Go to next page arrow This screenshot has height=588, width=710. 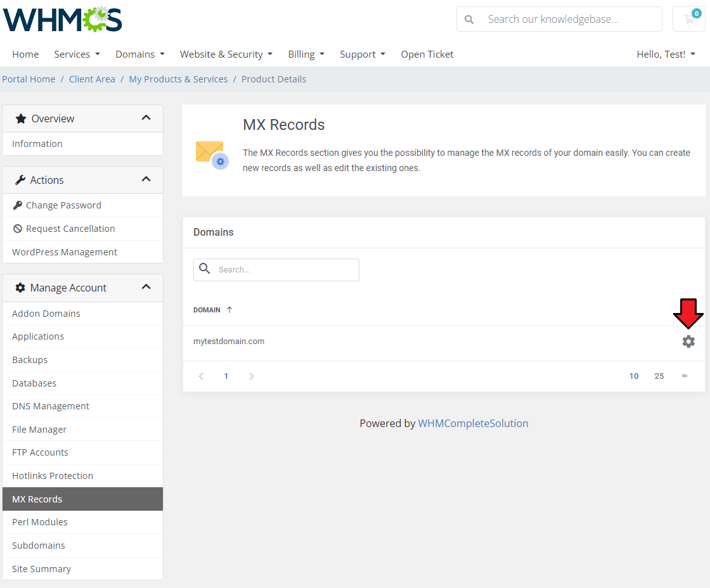coord(251,376)
